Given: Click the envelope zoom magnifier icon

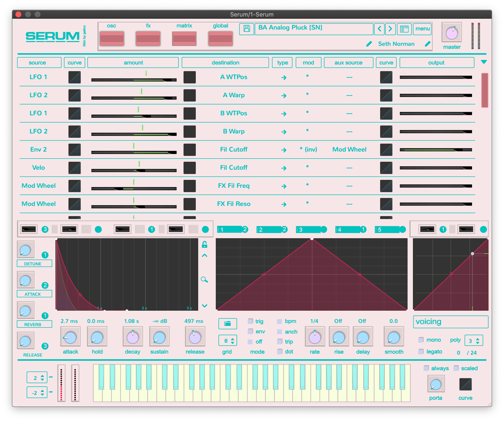Looking at the screenshot, I should coord(204,279).
